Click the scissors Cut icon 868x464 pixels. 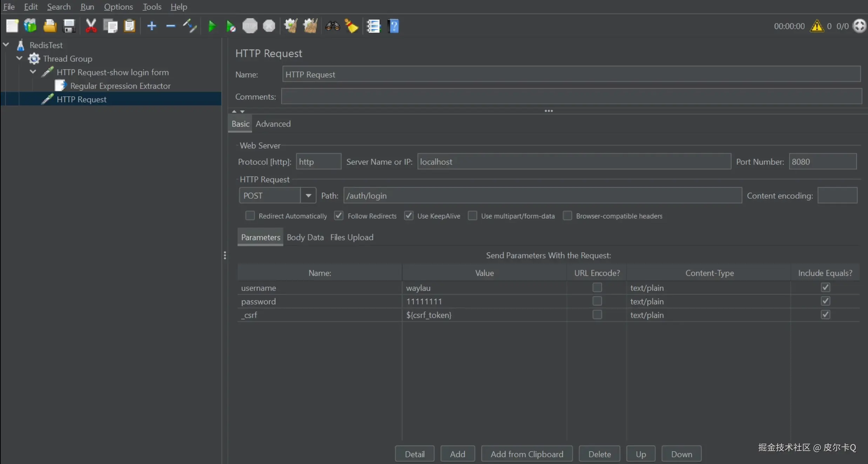click(91, 26)
